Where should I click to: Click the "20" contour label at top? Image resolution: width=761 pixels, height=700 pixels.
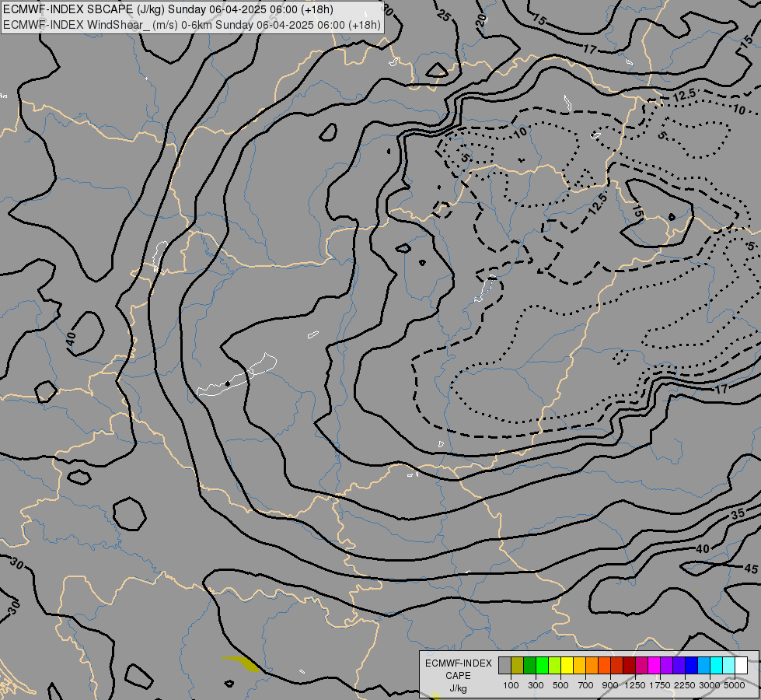point(480,20)
